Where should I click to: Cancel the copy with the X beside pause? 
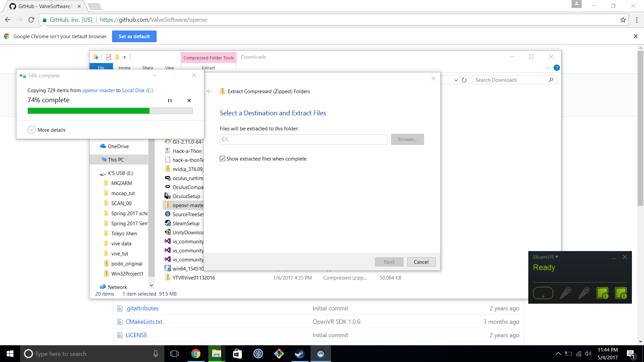tap(189, 101)
